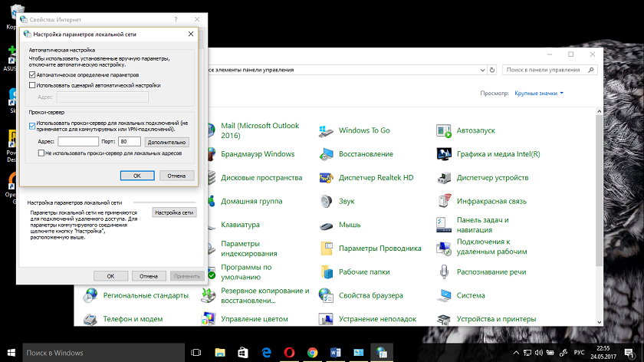Click the Диспетчер Realtek HD icon
This screenshot has width=644, height=362.
(327, 177)
